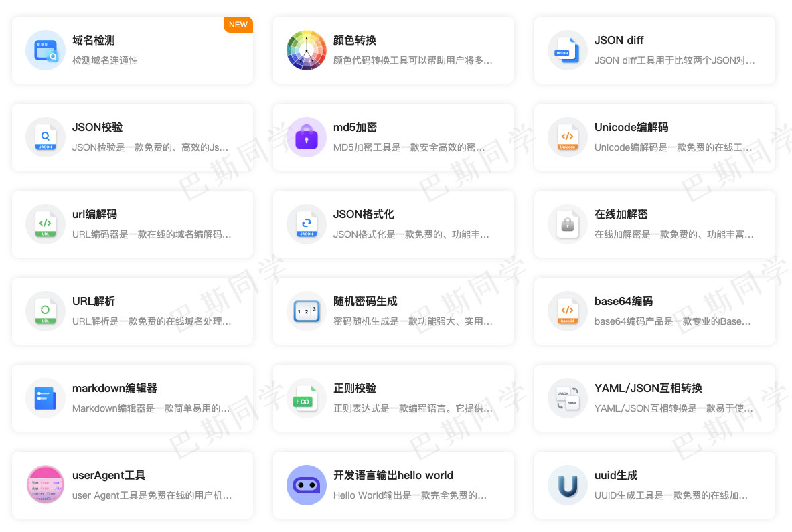Click the 123 number icon for 随机密码生成

307,311
